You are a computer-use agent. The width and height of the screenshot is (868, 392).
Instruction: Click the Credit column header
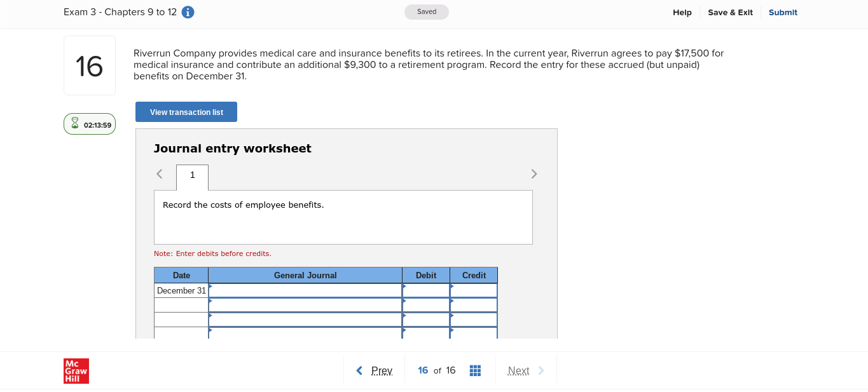point(474,275)
